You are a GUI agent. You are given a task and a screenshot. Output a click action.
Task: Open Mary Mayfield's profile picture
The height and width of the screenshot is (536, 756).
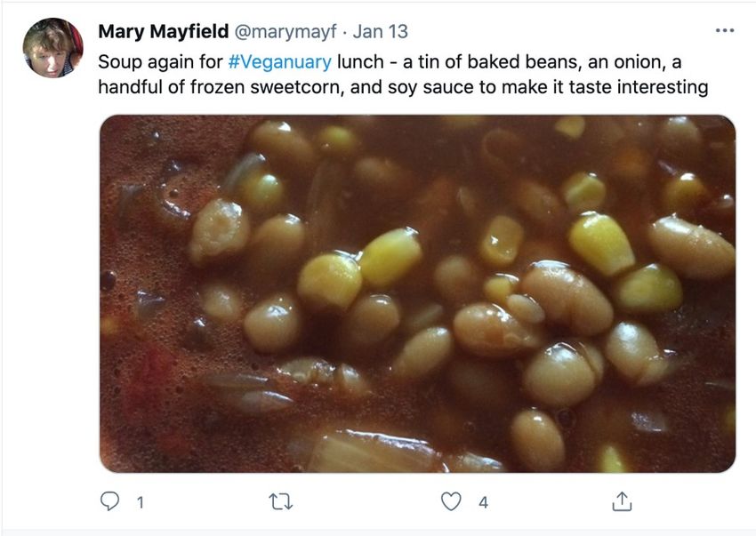[x=53, y=48]
